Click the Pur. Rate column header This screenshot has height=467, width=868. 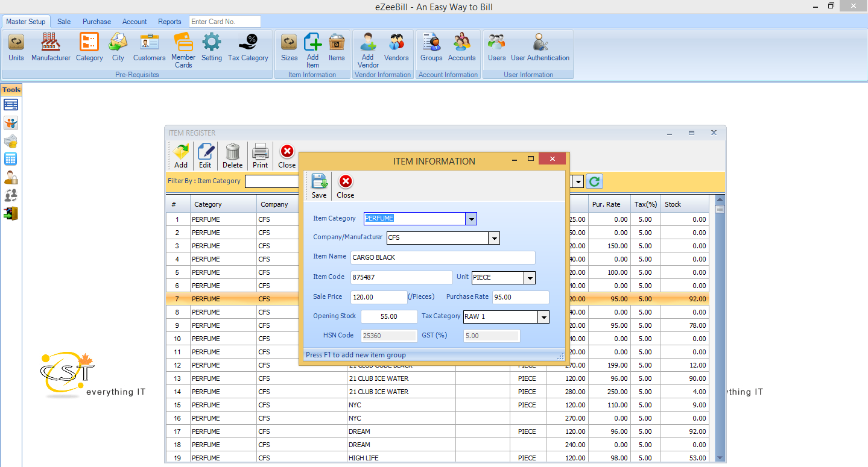coord(609,204)
